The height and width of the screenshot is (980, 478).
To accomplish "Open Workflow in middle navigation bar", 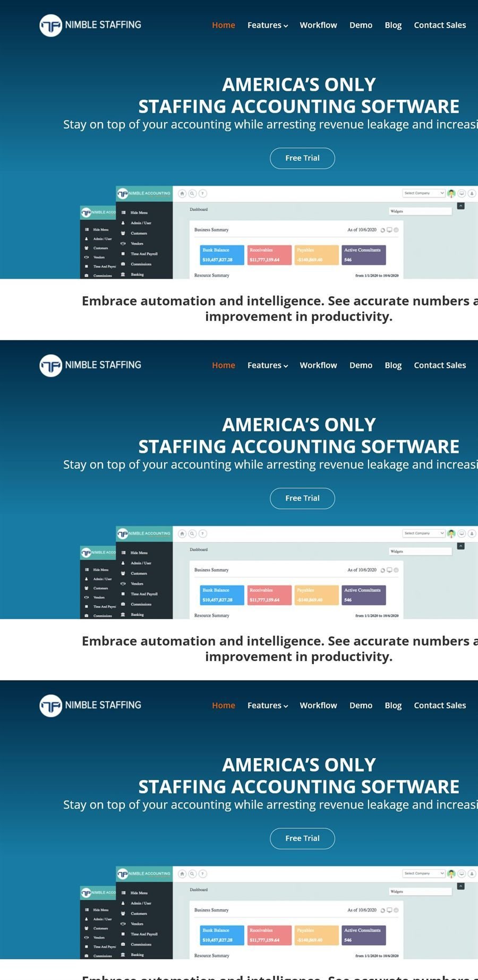I will [x=318, y=365].
